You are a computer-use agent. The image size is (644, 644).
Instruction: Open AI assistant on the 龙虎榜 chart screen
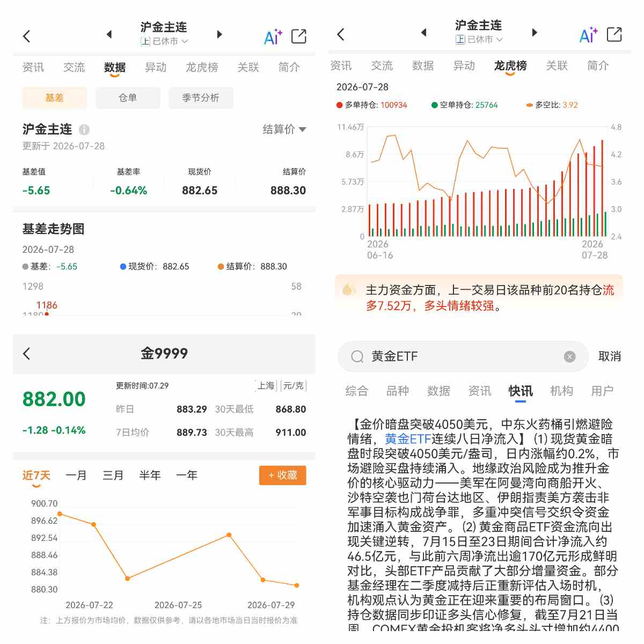pyautogui.click(x=589, y=35)
